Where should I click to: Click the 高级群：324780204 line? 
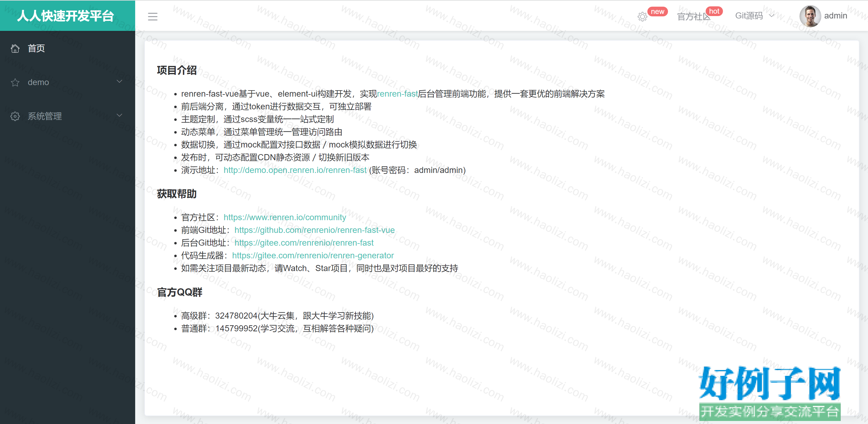[x=277, y=316]
